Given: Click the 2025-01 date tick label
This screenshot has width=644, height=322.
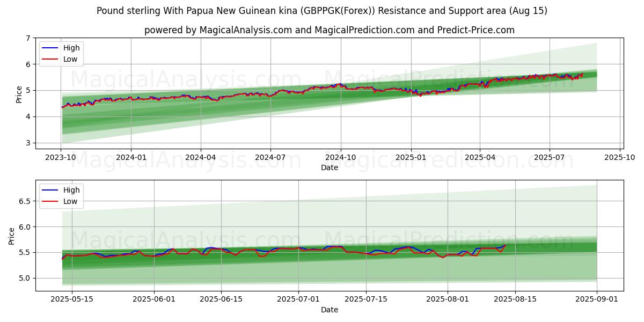Looking at the screenshot, I should tap(411, 158).
